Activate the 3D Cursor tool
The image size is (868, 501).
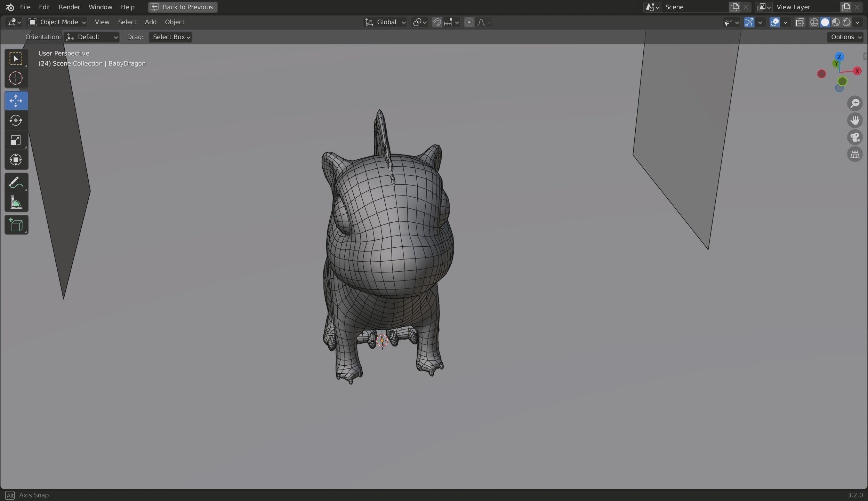(x=16, y=78)
